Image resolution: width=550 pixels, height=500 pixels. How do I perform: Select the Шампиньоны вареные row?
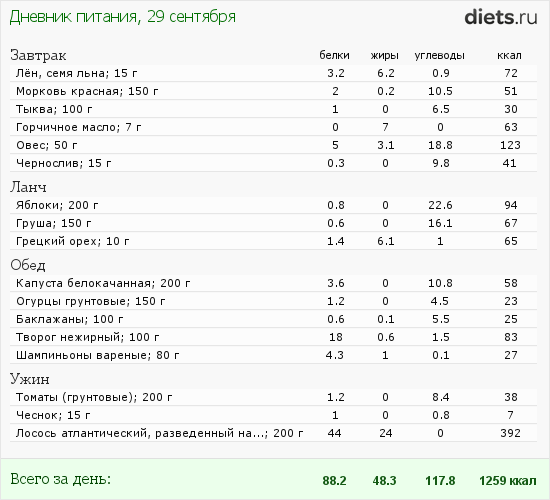(273, 355)
